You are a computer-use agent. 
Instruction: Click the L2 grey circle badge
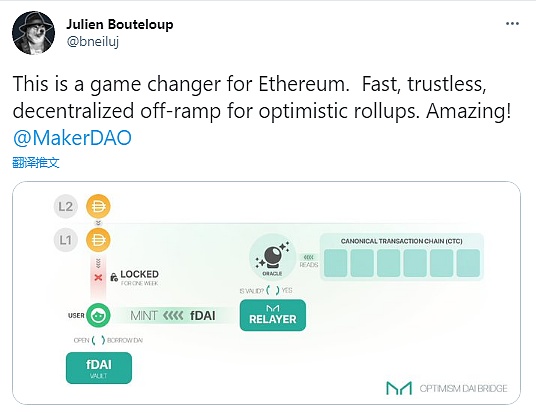point(66,206)
